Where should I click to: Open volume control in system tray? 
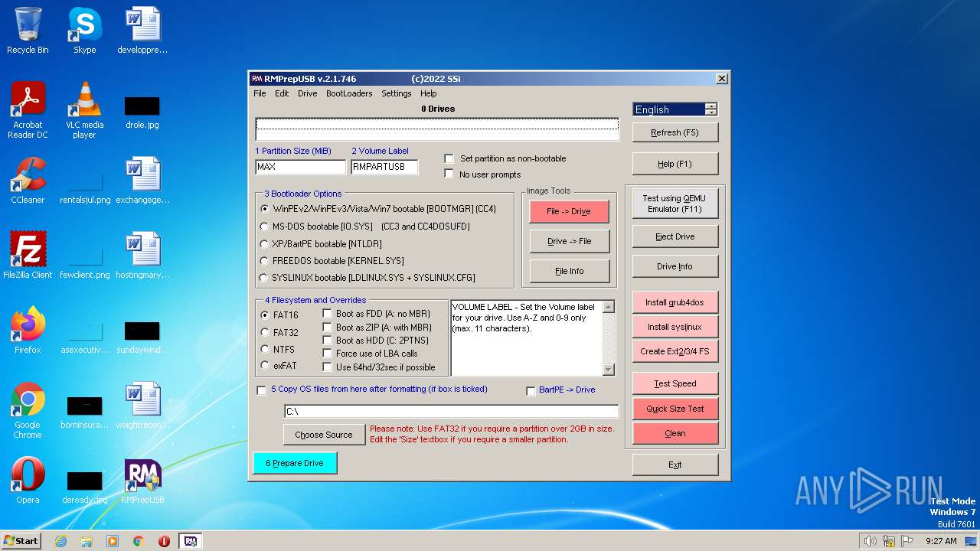point(870,541)
